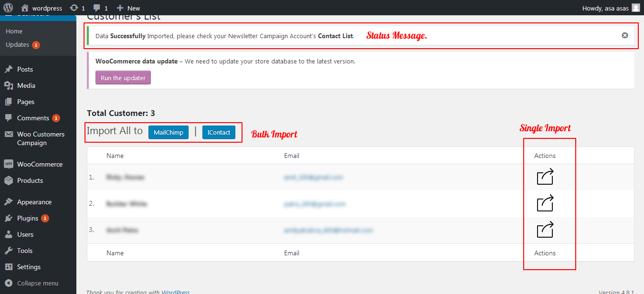Open the updates indicator in admin bar
The width and height of the screenshot is (644, 294).
tap(77, 8)
